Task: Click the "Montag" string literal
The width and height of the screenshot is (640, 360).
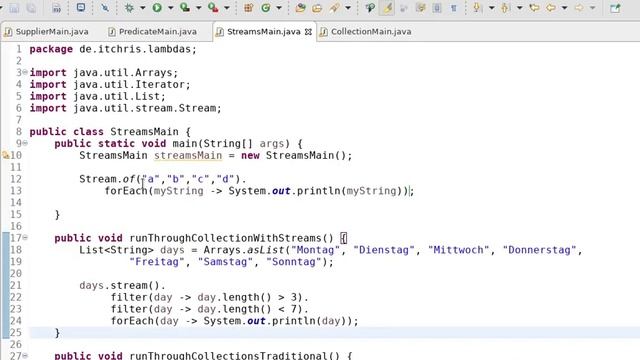Action: pyautogui.click(x=315, y=250)
